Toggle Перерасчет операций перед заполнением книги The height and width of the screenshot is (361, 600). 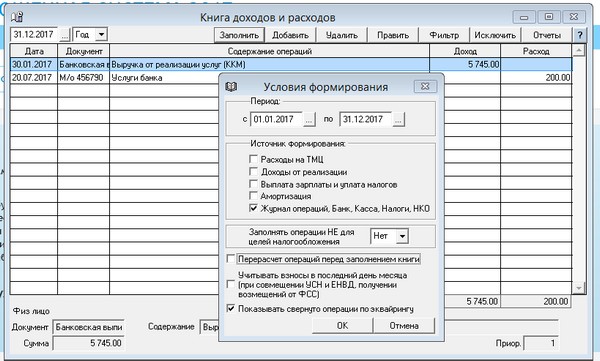231,259
